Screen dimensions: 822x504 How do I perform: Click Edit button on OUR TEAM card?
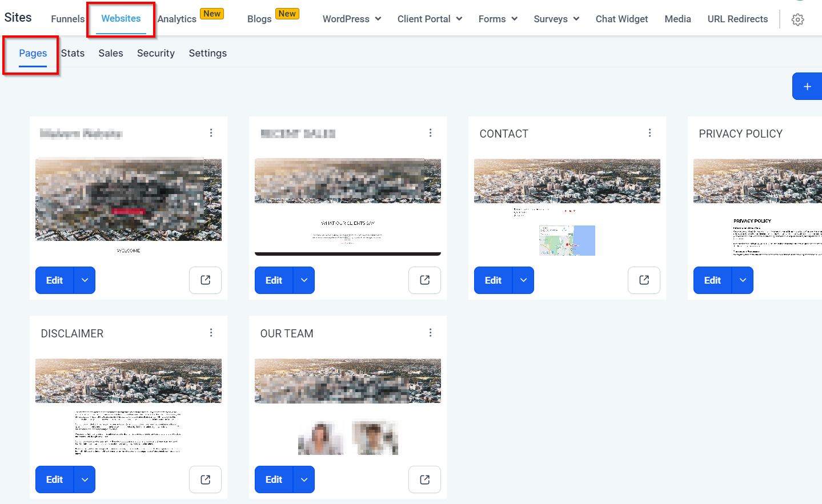pos(274,479)
